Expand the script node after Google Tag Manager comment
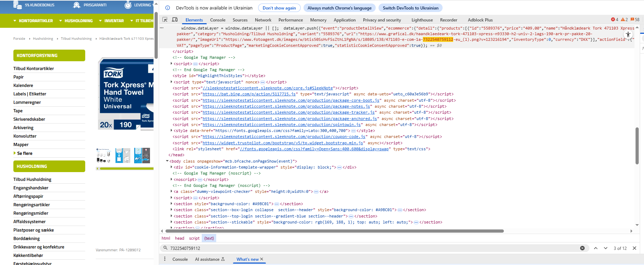644x265 pixels. tap(171, 64)
